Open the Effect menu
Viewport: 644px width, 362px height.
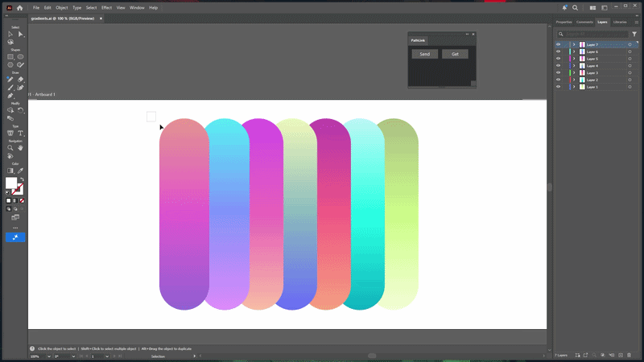[x=106, y=8]
